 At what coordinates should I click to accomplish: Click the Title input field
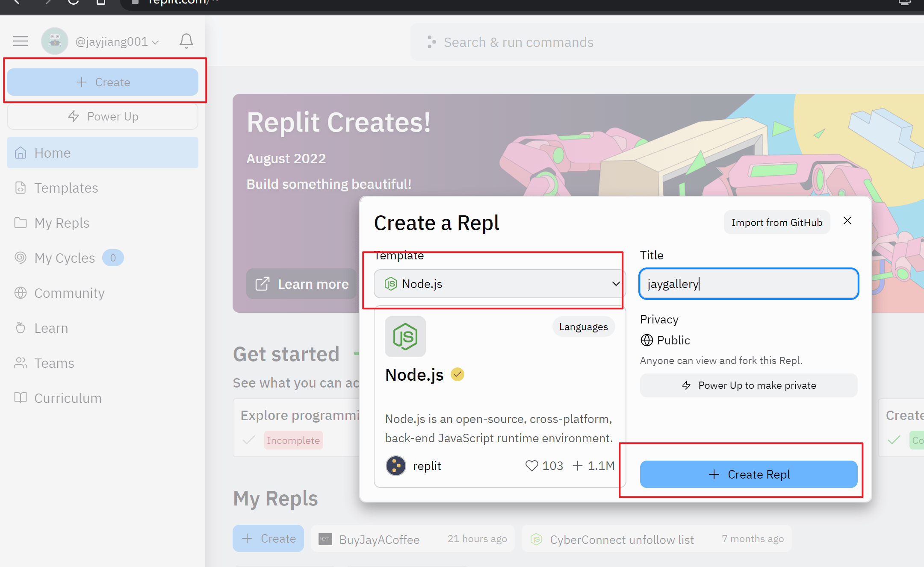(x=748, y=284)
